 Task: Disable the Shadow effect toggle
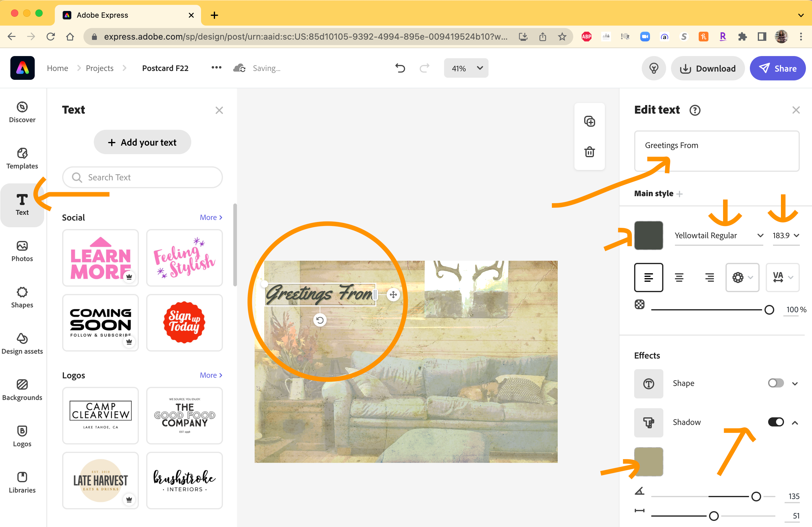[775, 422]
